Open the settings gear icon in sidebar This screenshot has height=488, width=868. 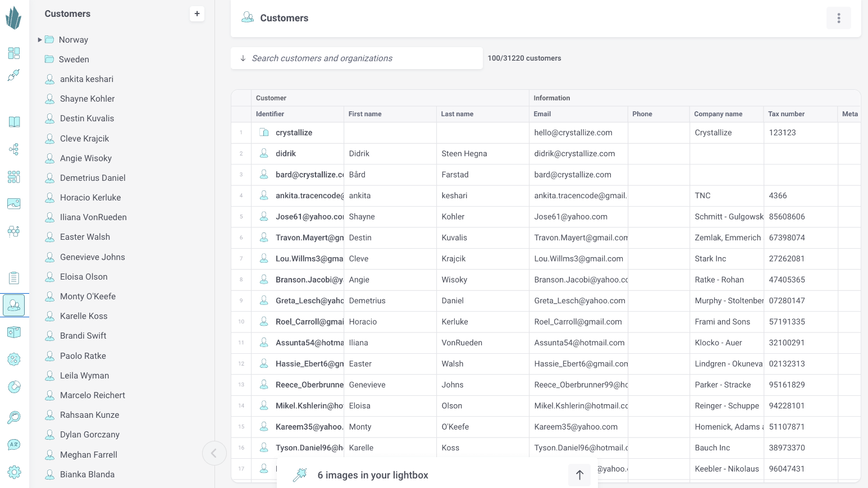[x=14, y=472]
